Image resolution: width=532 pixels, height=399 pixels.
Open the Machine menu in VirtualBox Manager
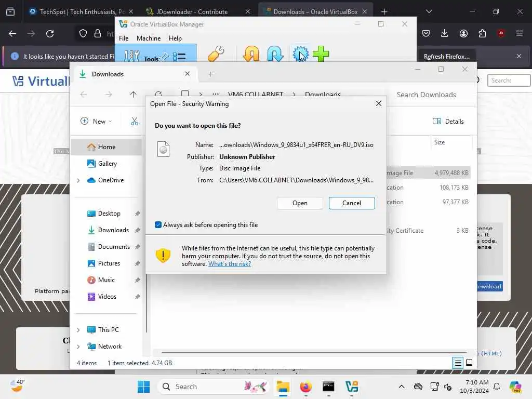click(149, 38)
